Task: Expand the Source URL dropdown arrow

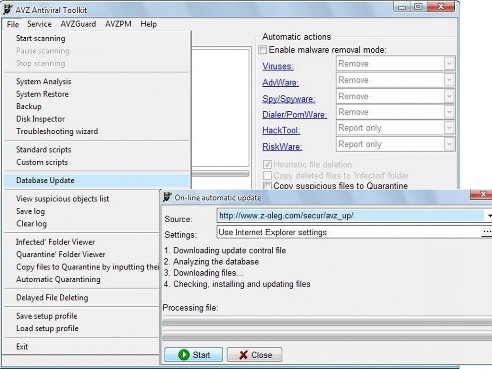Action: pos(488,215)
